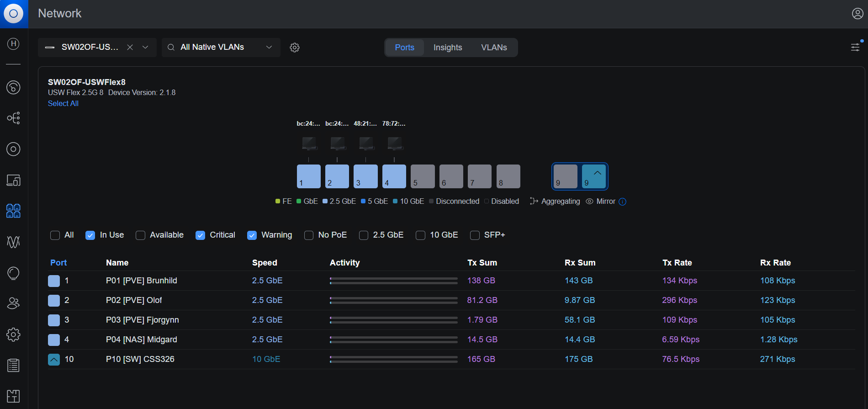
Task: Check the 2.5 GbE filter checkbox
Action: [364, 235]
